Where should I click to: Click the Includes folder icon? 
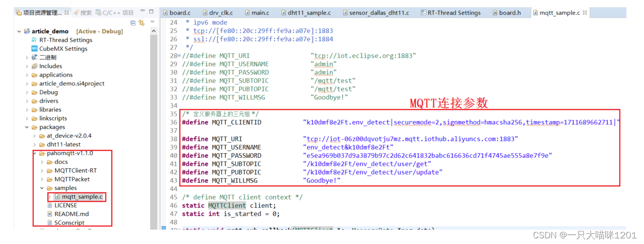point(34,66)
